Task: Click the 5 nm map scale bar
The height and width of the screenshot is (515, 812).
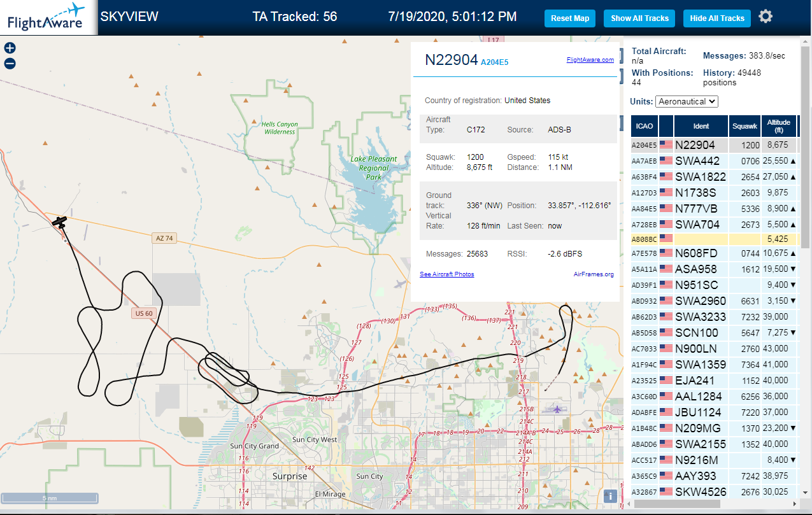Action: [49, 497]
